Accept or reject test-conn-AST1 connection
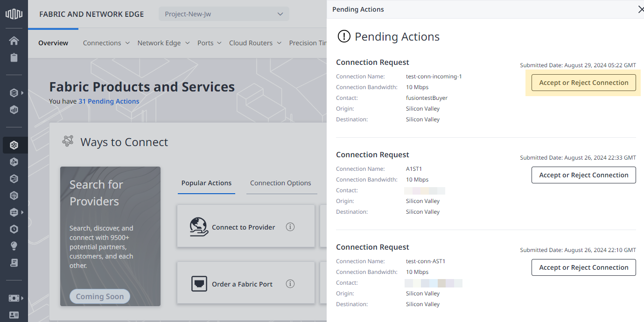Screen dimensions: 644x322 [584, 267]
